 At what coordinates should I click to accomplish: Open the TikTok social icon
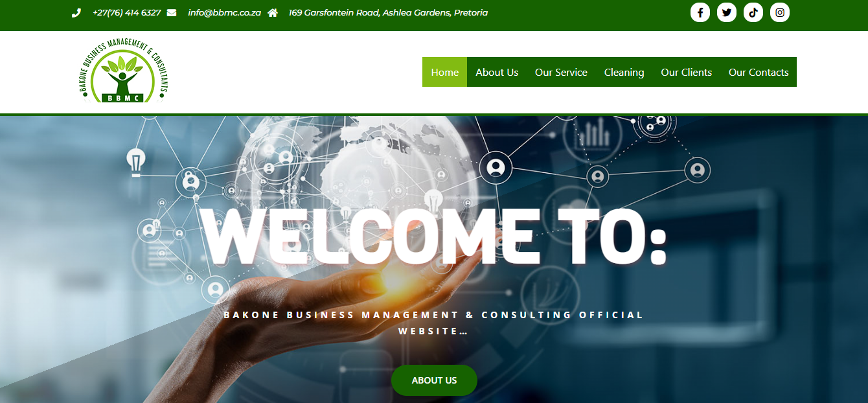[753, 12]
